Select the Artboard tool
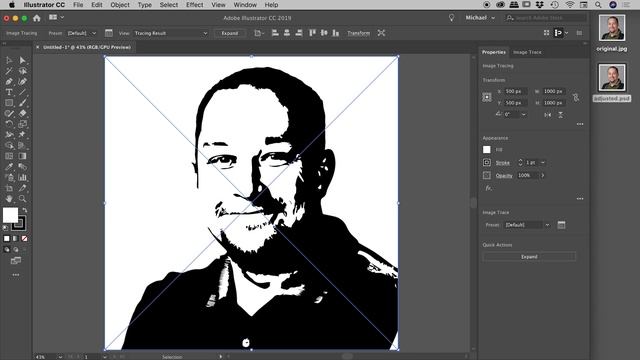 coord(9,188)
